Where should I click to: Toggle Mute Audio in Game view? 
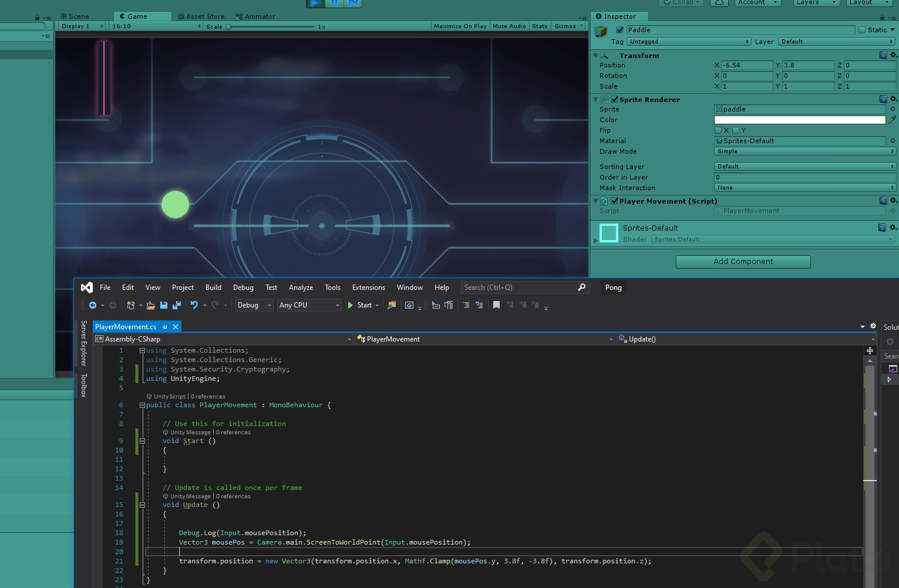pos(509,26)
